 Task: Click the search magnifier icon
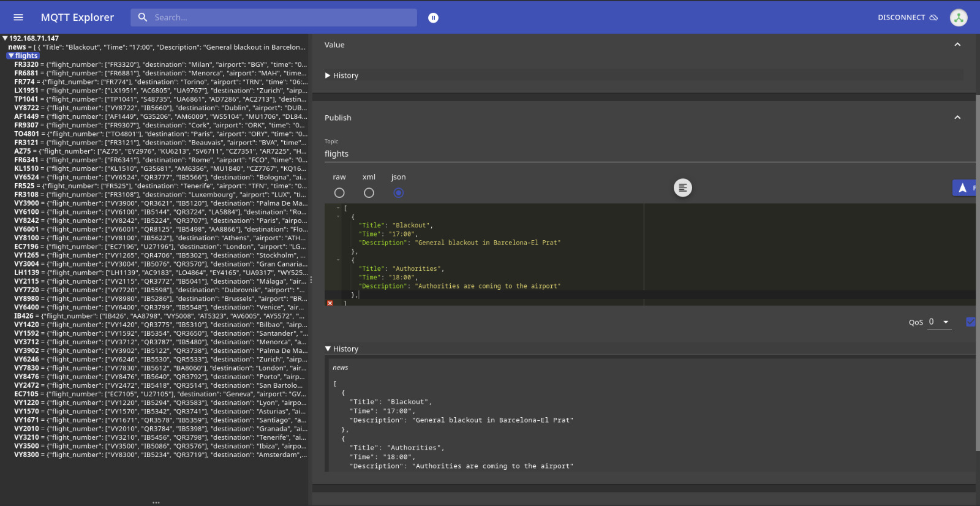(x=143, y=17)
